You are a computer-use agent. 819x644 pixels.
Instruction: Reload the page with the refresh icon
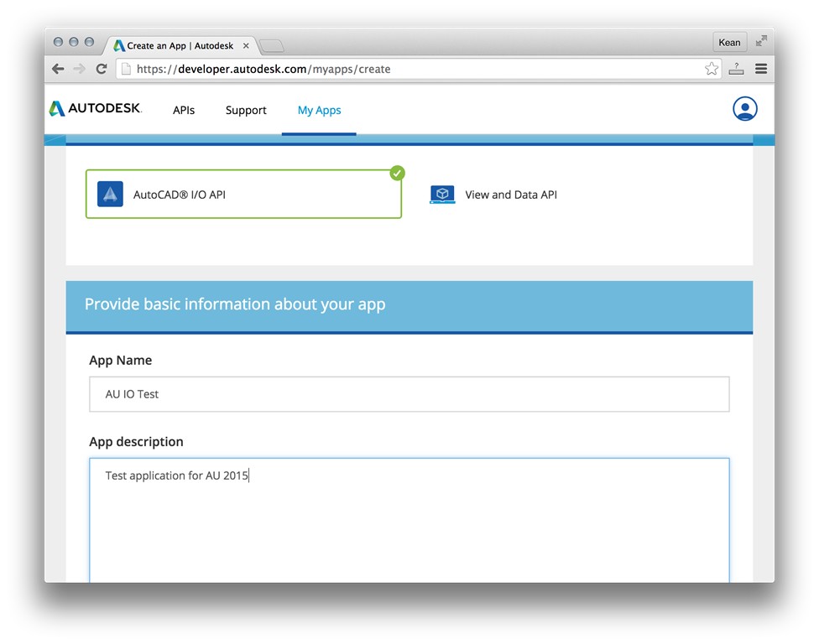pyautogui.click(x=102, y=69)
